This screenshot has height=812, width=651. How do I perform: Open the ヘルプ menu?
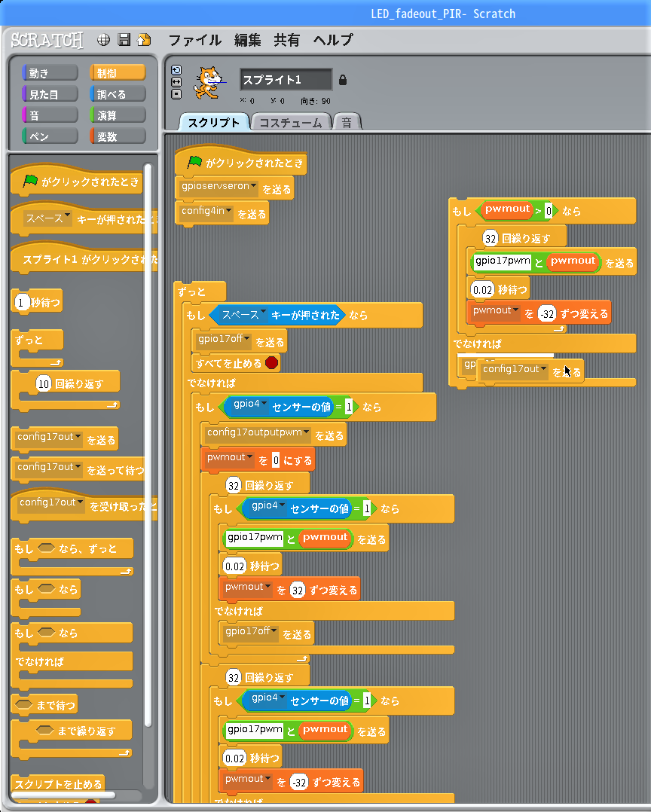coord(333,40)
